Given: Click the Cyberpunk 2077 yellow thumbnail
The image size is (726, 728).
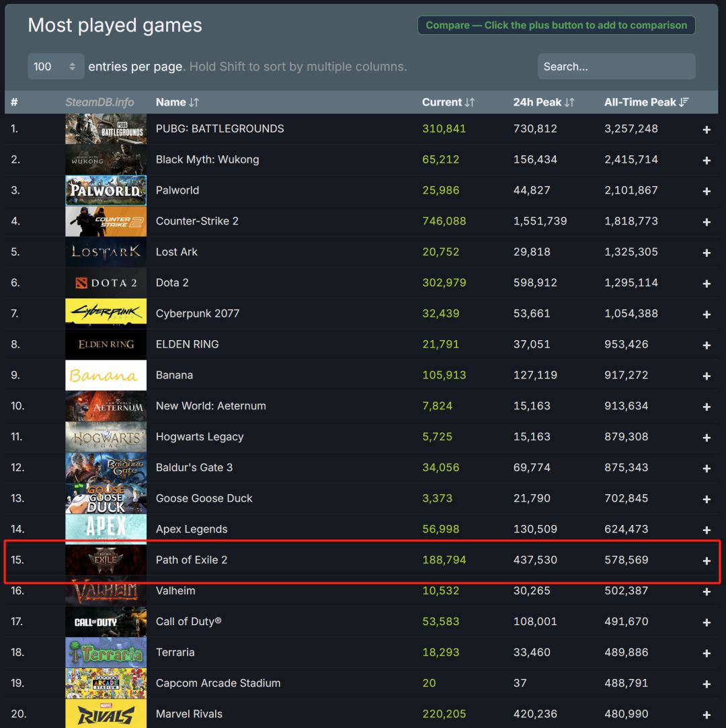Looking at the screenshot, I should pos(106,313).
